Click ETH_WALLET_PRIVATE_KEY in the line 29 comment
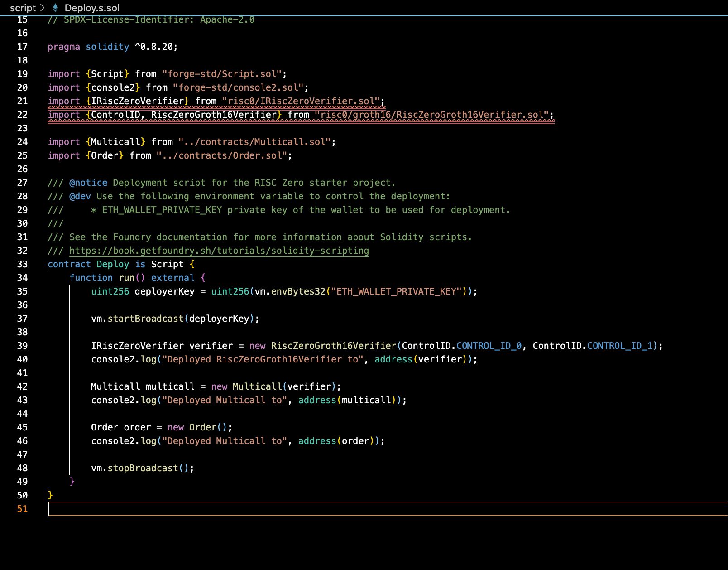 click(x=162, y=210)
